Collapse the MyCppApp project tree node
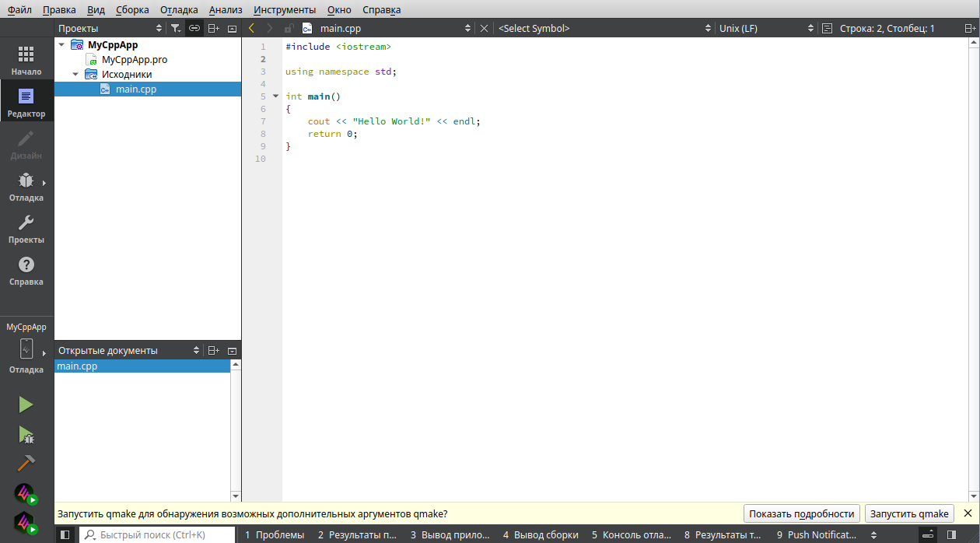980x543 pixels. click(62, 45)
